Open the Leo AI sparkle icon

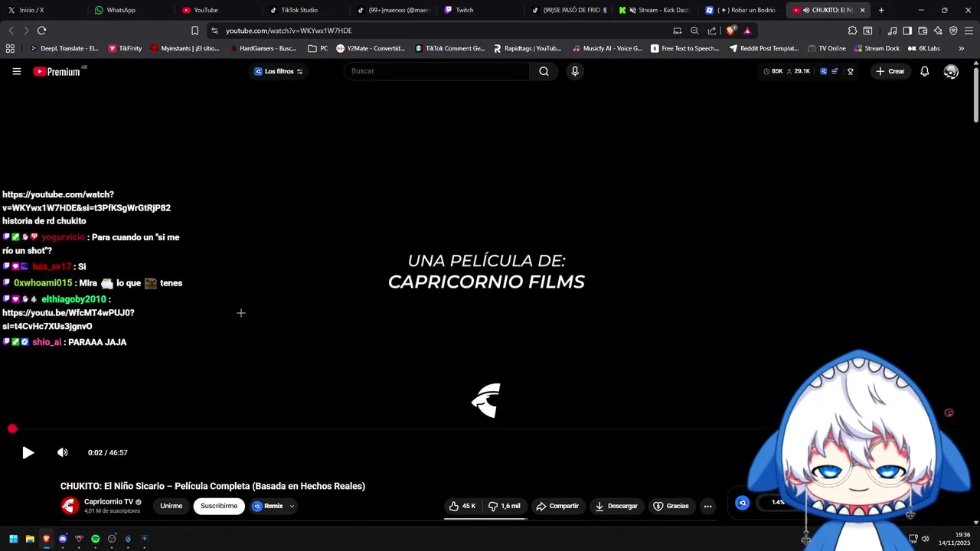pos(938,31)
